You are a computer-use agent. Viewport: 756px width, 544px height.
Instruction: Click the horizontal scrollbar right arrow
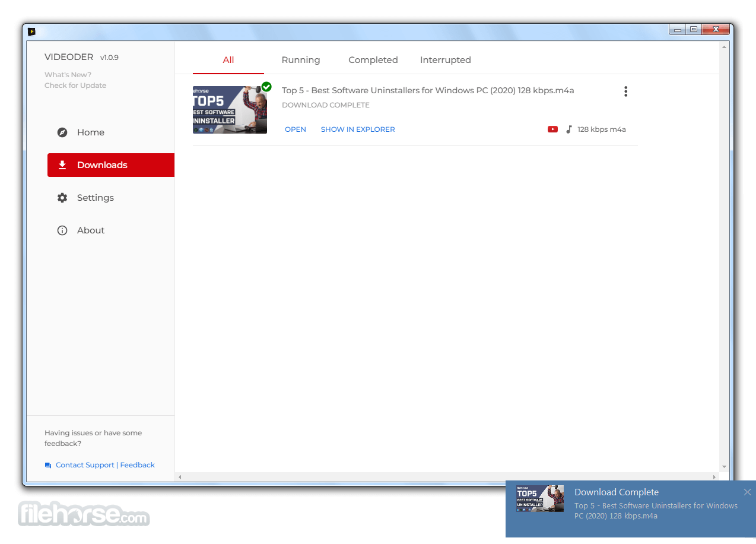[x=714, y=477]
